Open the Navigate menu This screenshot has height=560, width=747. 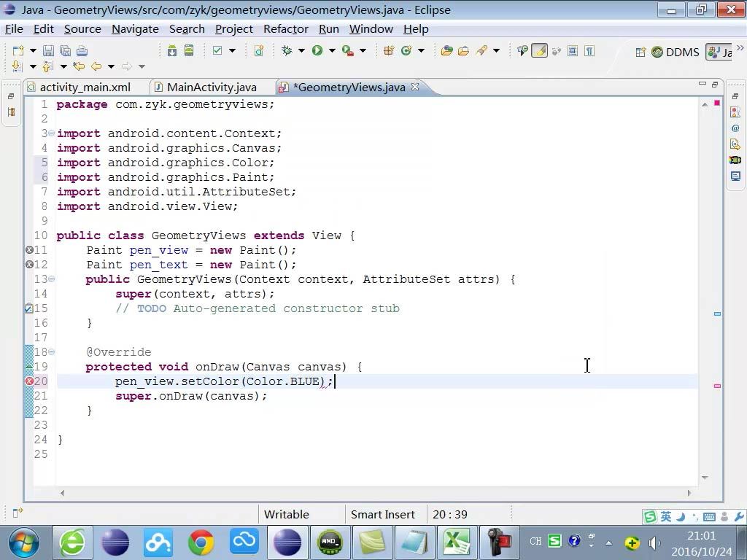pyautogui.click(x=135, y=29)
